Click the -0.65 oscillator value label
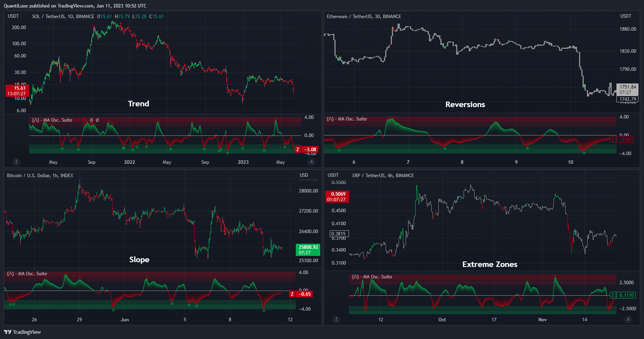The image size is (644, 339). [x=304, y=294]
